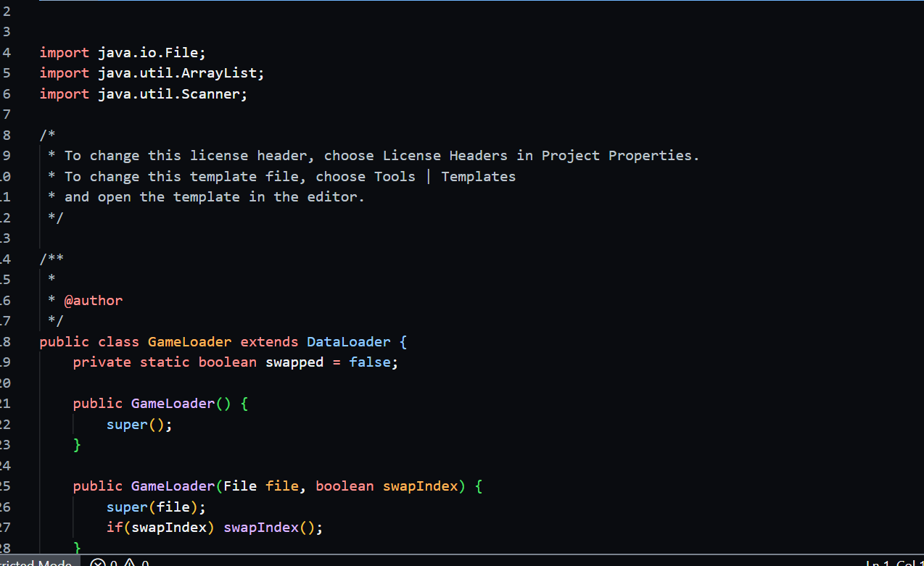Image resolution: width=924 pixels, height=566 pixels.
Task: Click the extends keyword in class declaration
Action: pos(269,341)
